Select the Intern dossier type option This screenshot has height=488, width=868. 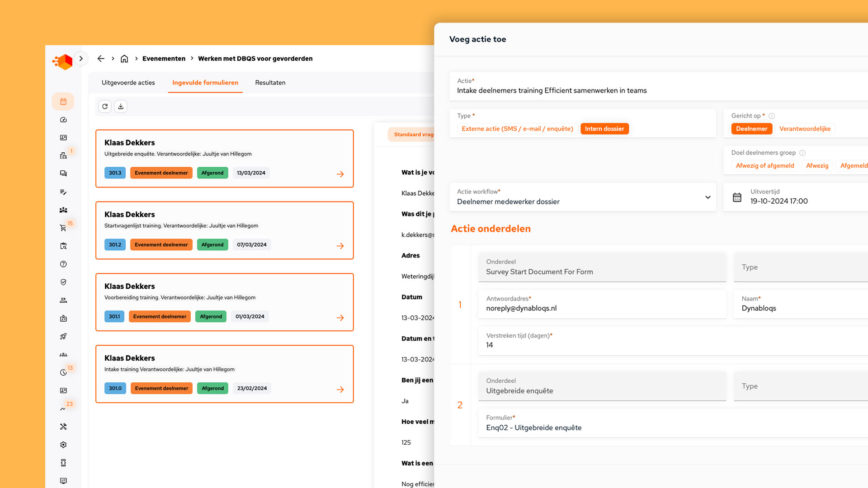604,129
